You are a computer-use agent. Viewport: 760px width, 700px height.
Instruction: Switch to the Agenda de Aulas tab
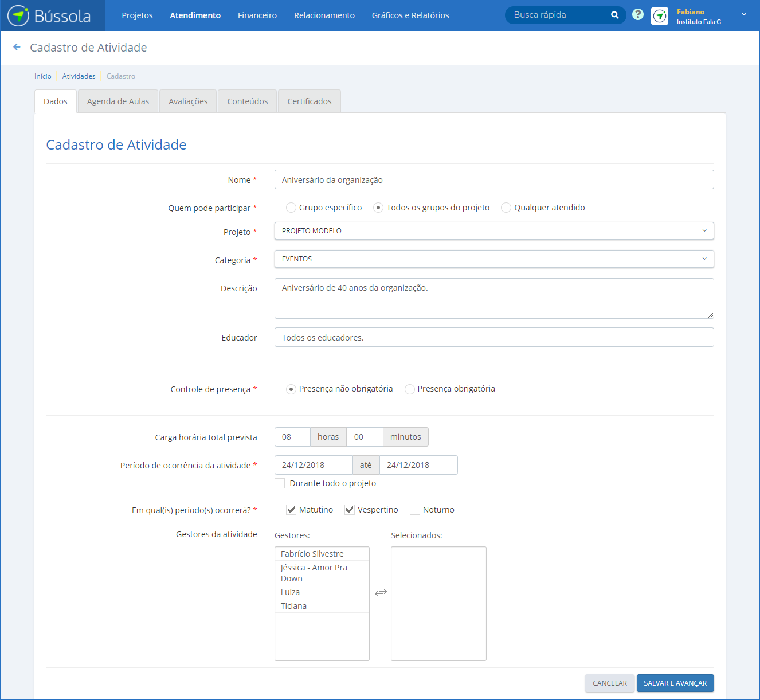coord(117,101)
